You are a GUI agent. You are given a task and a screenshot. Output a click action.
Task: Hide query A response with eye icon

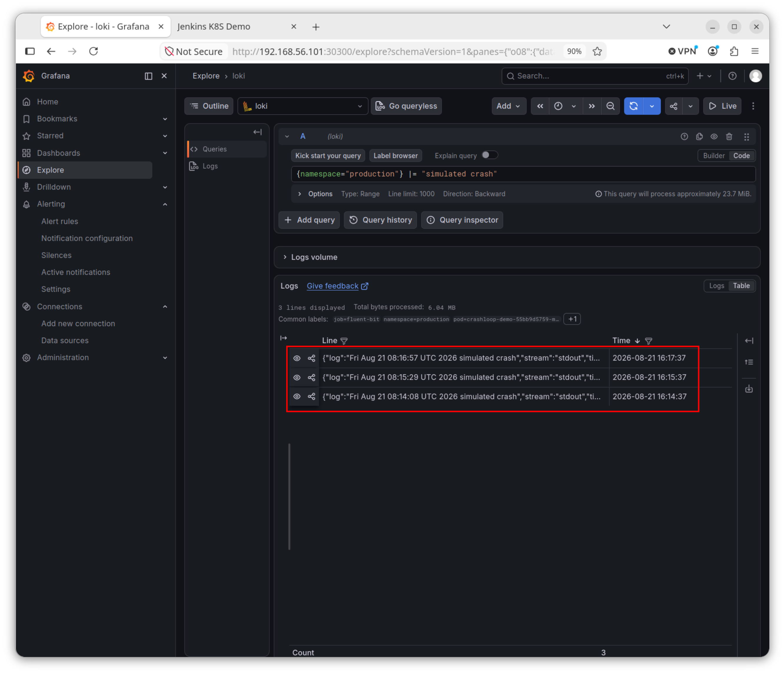pyautogui.click(x=714, y=137)
